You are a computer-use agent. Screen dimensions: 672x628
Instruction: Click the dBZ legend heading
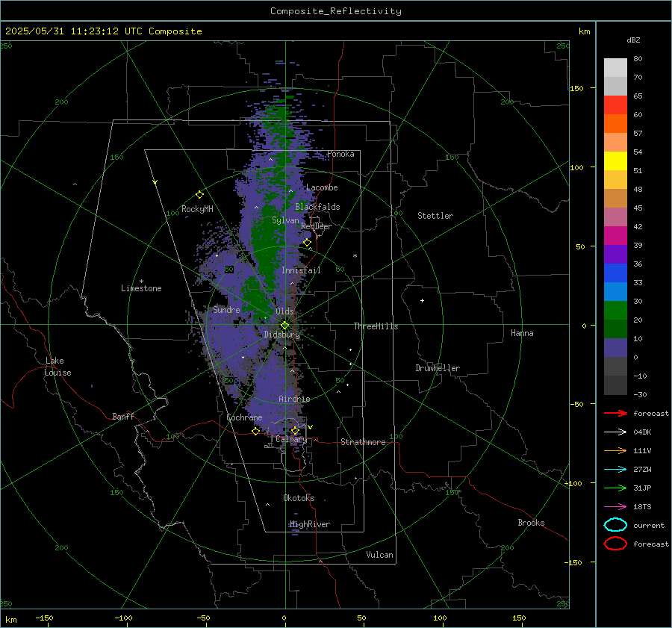coord(633,40)
